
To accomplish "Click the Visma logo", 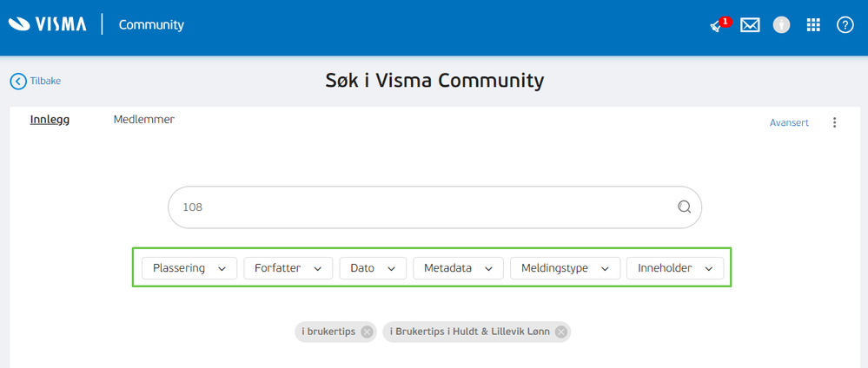I will pos(48,23).
